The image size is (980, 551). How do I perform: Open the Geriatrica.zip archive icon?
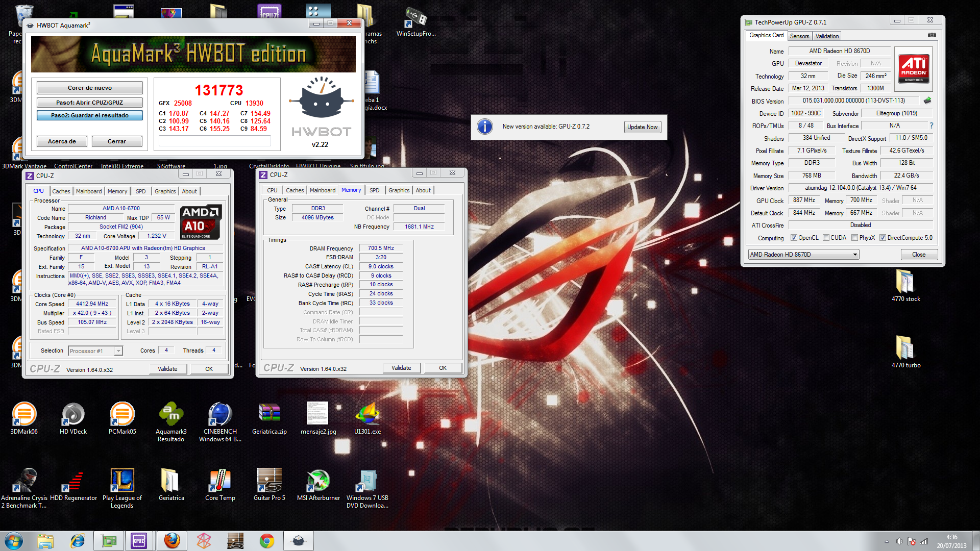(x=269, y=418)
